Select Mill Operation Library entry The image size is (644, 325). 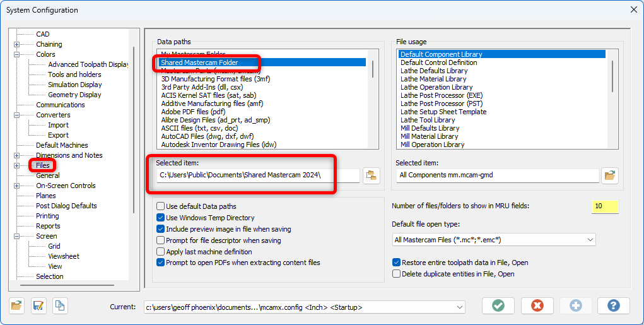[432, 145]
